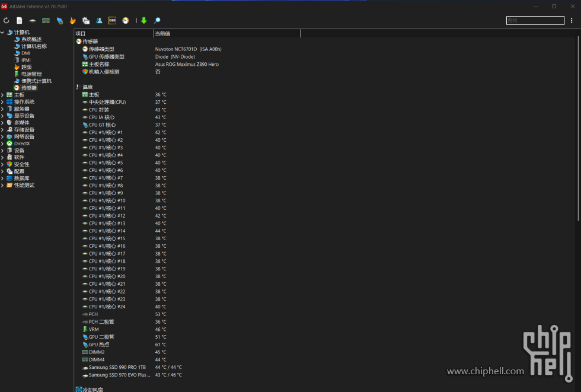
Task: Open the CPUID chip icon
Action: [33, 20]
